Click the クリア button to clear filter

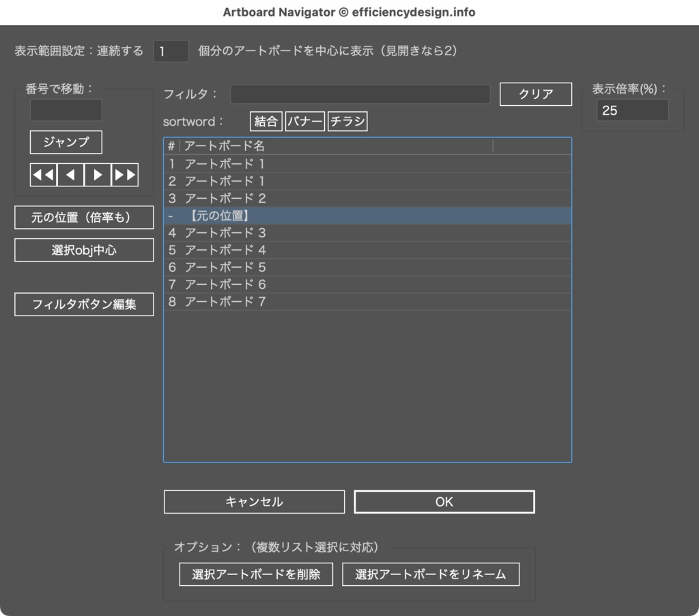point(535,94)
